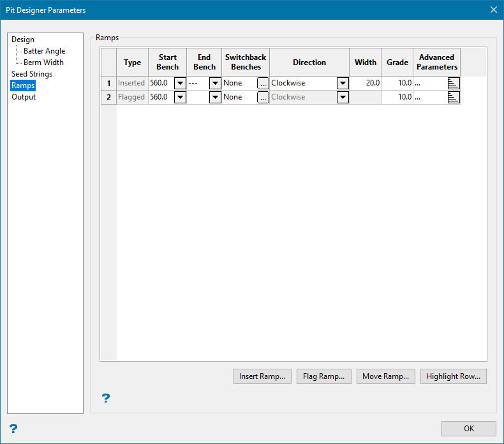Close the Pit Designer Parameters dialog

[x=493, y=10]
